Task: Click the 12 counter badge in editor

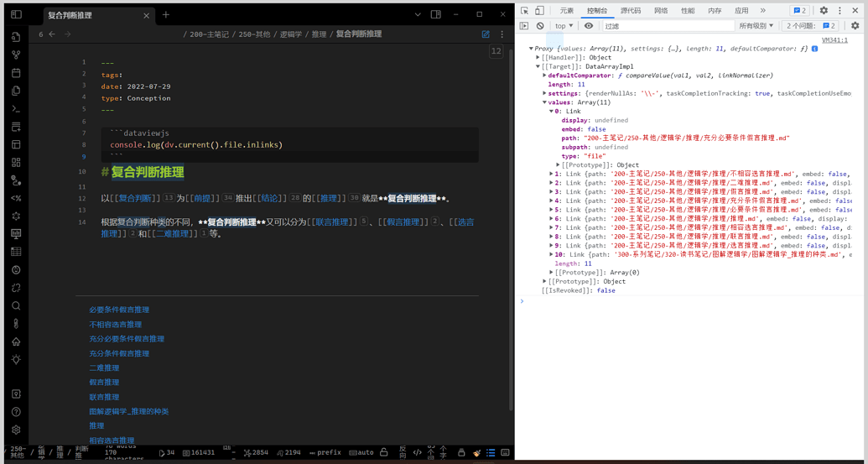Action: pos(496,51)
